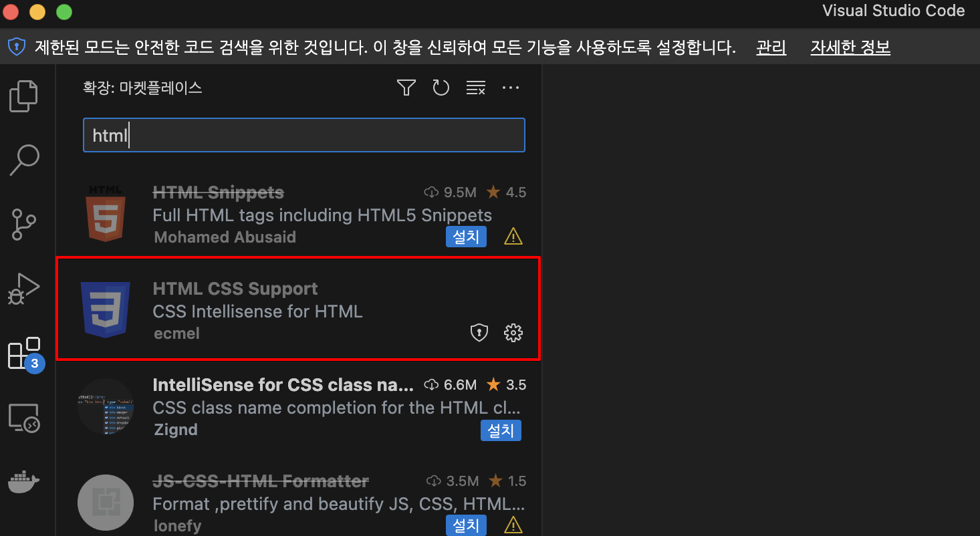Open the Docker view icon

(24, 481)
